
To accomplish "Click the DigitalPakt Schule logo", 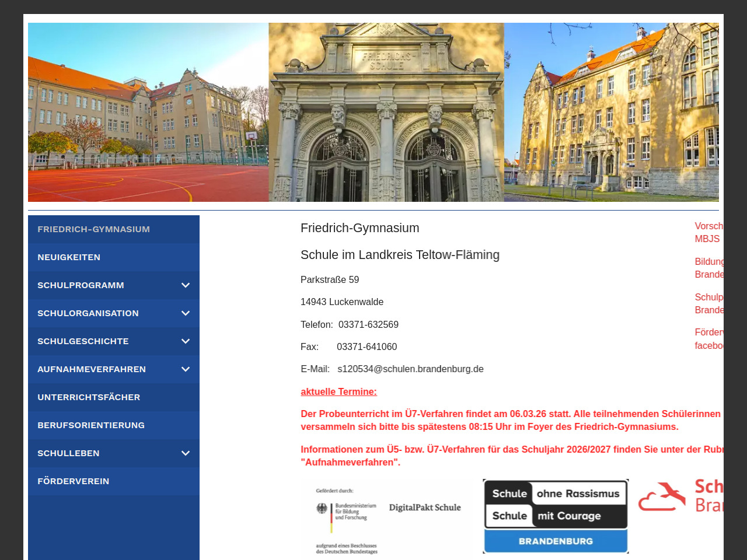I will coord(424,508).
